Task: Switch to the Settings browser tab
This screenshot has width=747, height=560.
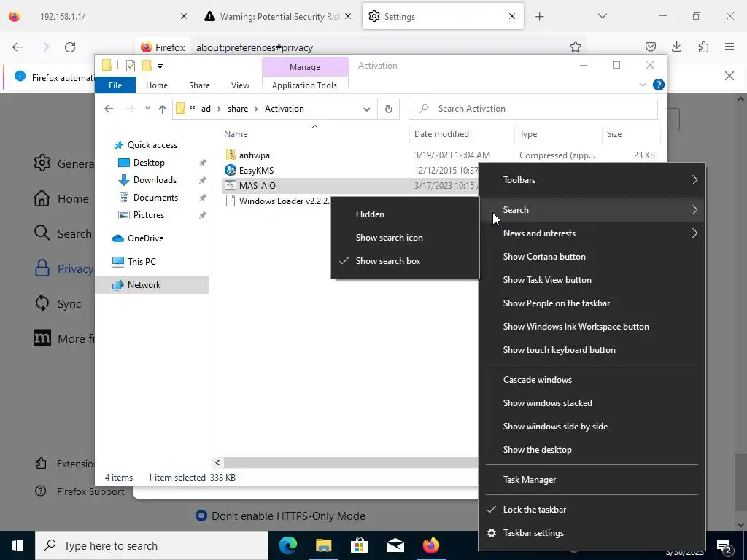Action: tap(443, 16)
